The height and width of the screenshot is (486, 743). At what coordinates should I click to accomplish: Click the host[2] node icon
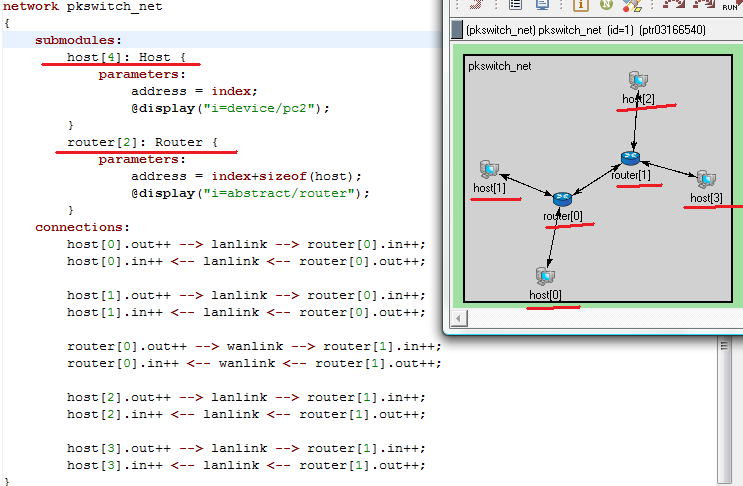[638, 81]
